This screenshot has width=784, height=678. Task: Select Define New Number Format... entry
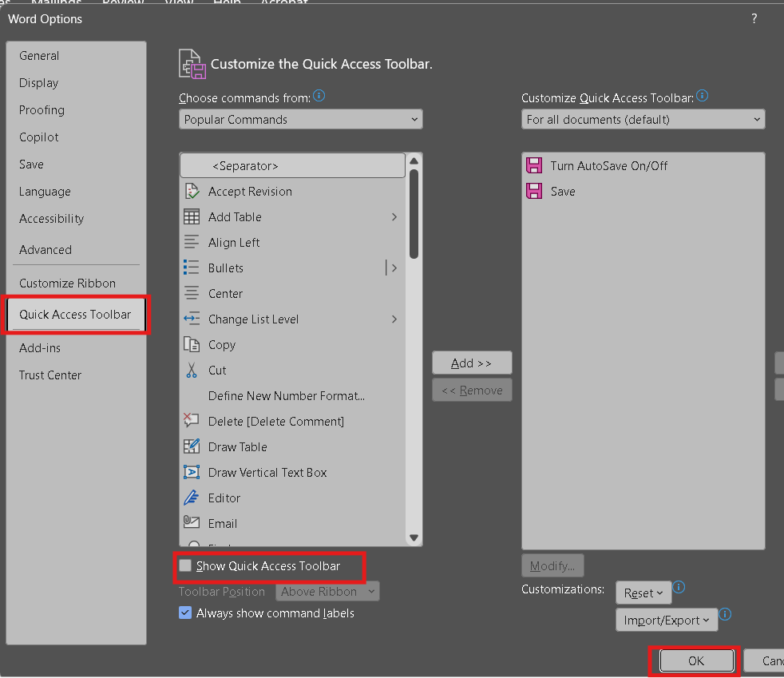(x=292, y=395)
